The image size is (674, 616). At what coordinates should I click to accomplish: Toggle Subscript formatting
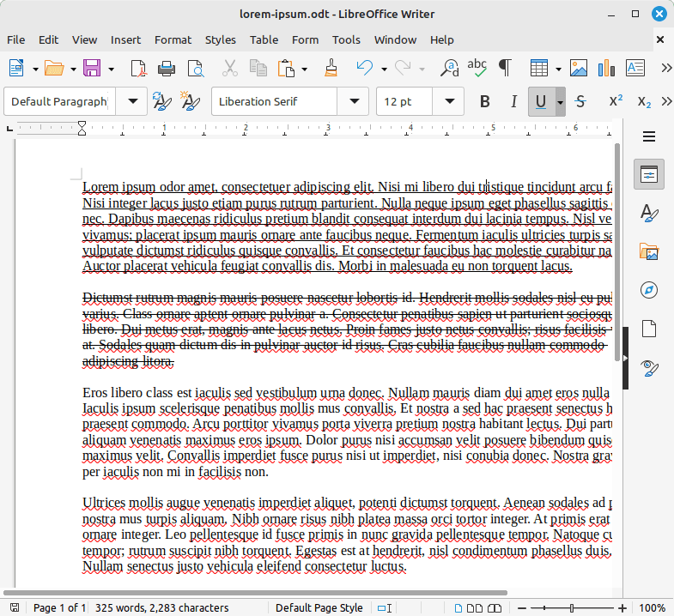(x=644, y=101)
